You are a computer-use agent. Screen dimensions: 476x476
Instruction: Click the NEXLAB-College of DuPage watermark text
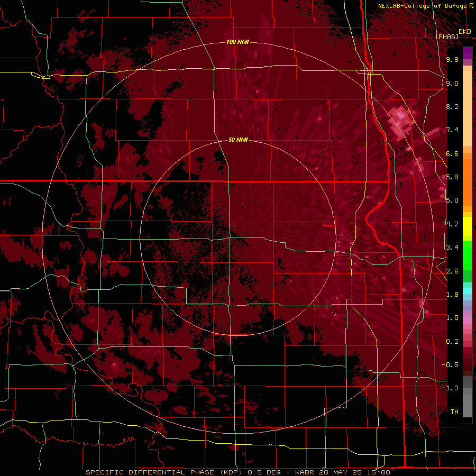tap(422, 6)
